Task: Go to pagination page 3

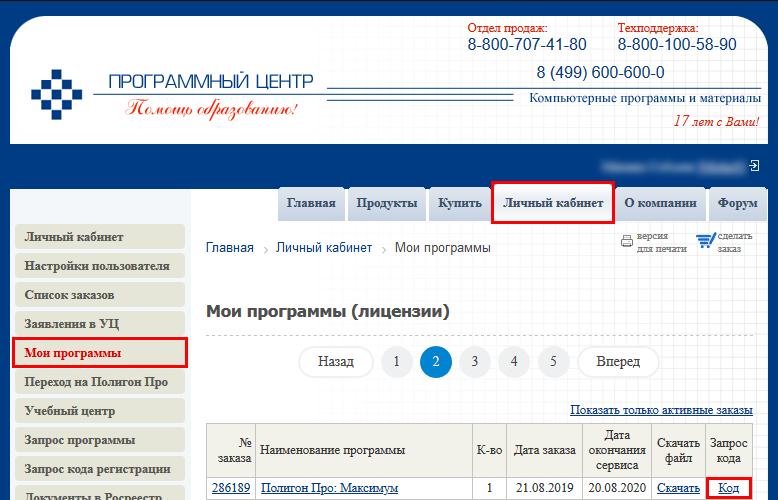Action: (x=475, y=362)
